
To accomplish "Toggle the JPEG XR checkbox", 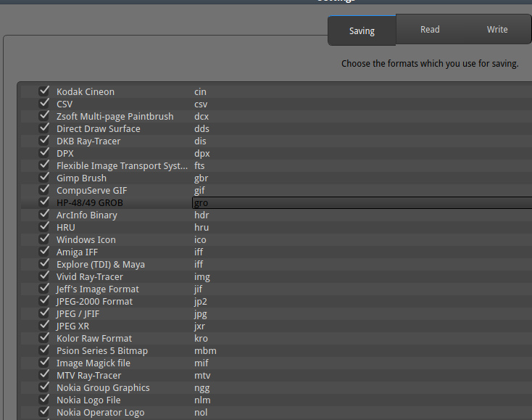I will tap(44, 325).
